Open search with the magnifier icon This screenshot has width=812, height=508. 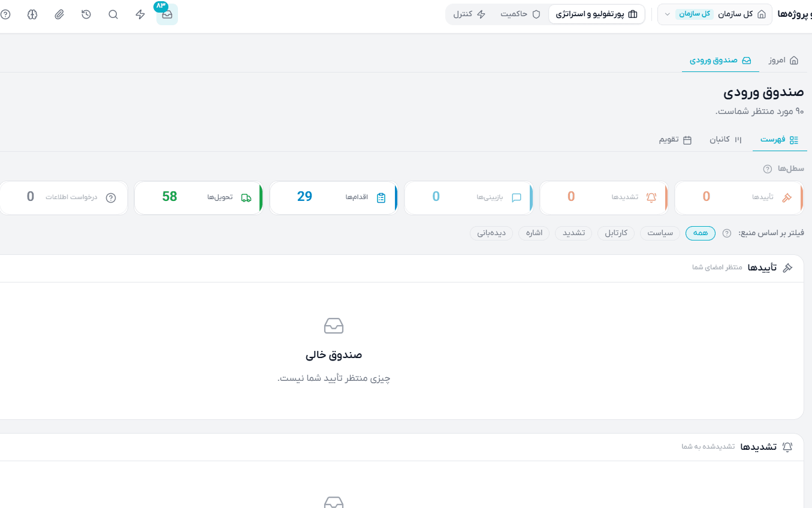(x=113, y=14)
